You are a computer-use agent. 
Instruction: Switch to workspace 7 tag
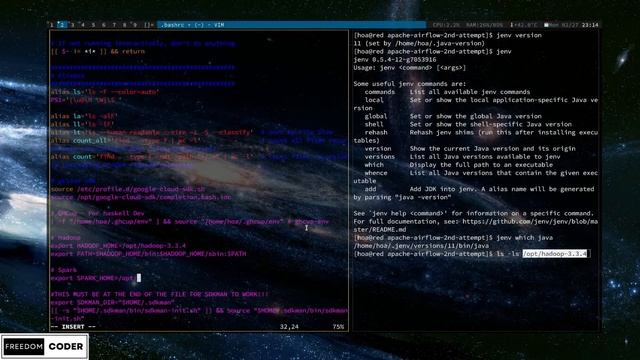click(x=114, y=25)
